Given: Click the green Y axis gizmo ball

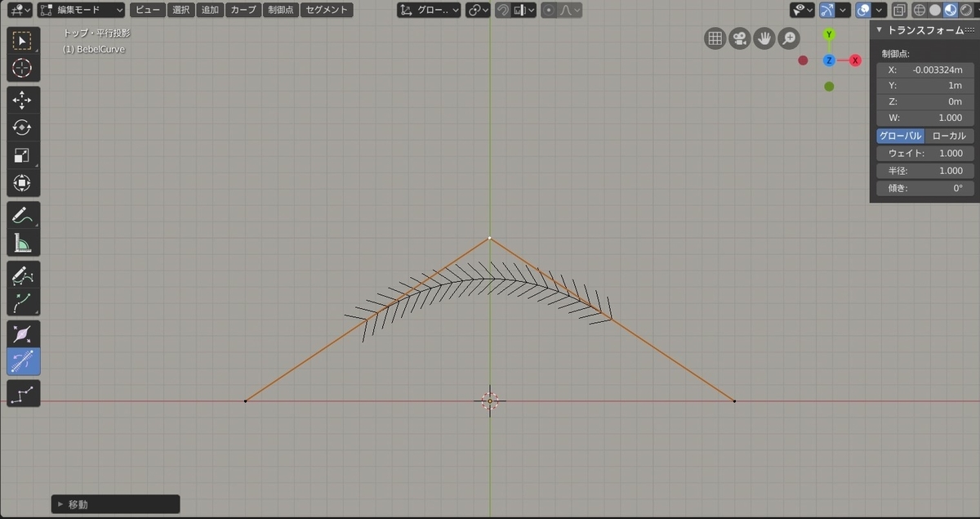Looking at the screenshot, I should tap(829, 34).
